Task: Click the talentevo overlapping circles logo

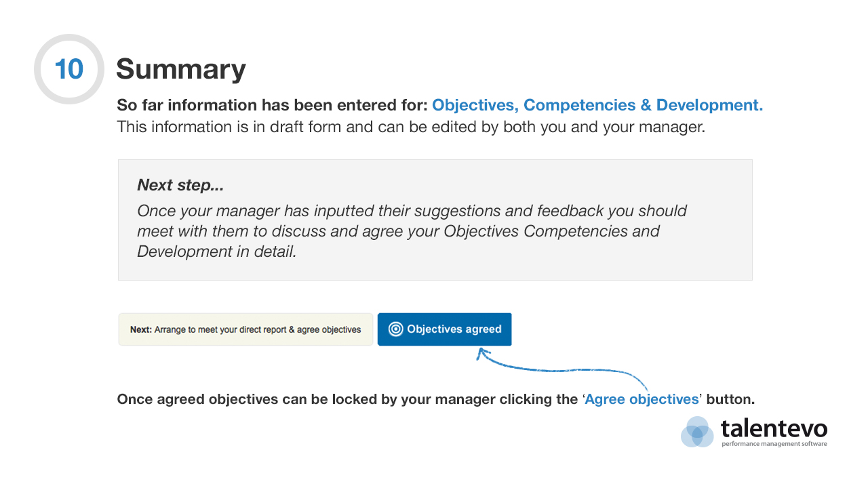Action: point(697,432)
